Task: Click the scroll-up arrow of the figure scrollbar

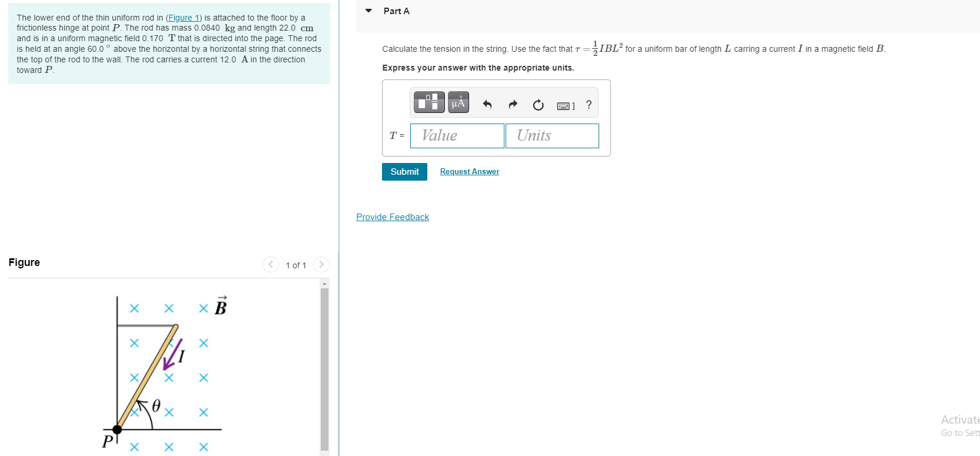Action: (x=324, y=284)
